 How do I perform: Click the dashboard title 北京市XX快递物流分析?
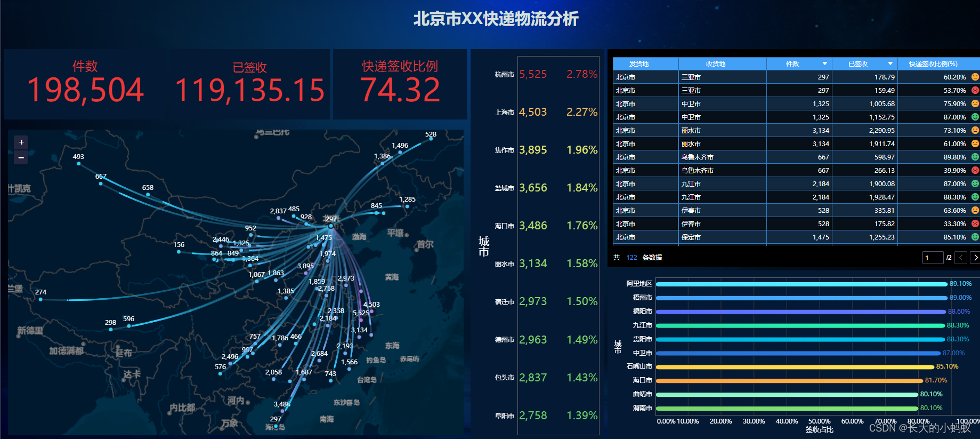[496, 19]
